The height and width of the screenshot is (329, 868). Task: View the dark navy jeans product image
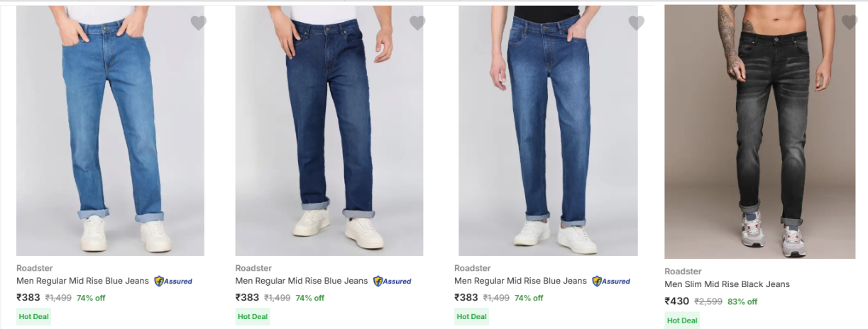[x=329, y=131]
